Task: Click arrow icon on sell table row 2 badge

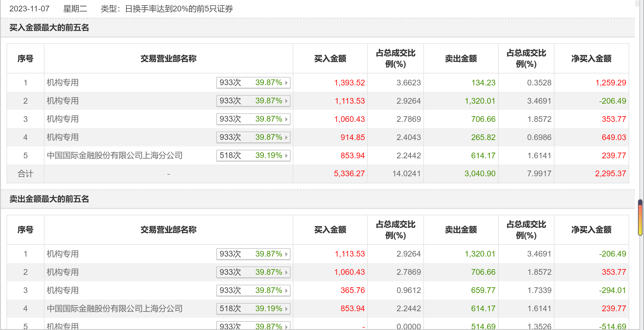Action: (286, 272)
